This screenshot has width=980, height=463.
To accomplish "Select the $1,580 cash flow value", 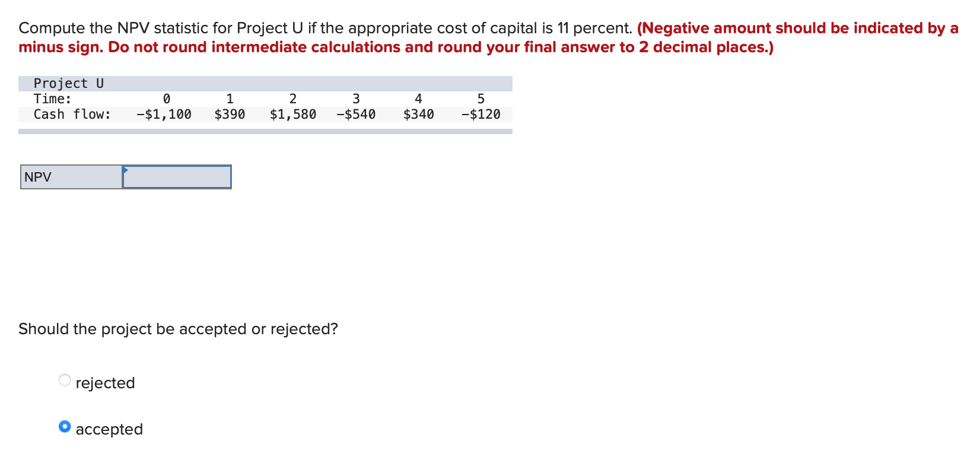I will 293,114.
